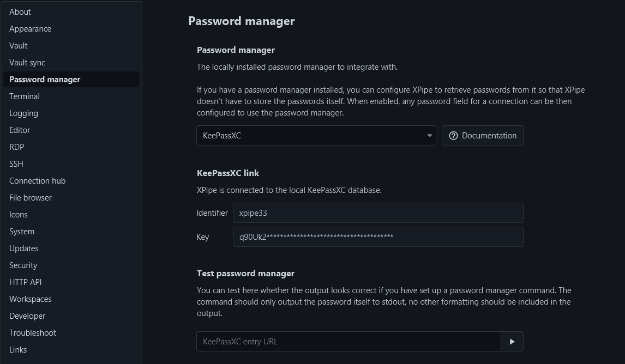The width and height of the screenshot is (625, 364).
Task: Open SSH settings
Action: coord(71,164)
